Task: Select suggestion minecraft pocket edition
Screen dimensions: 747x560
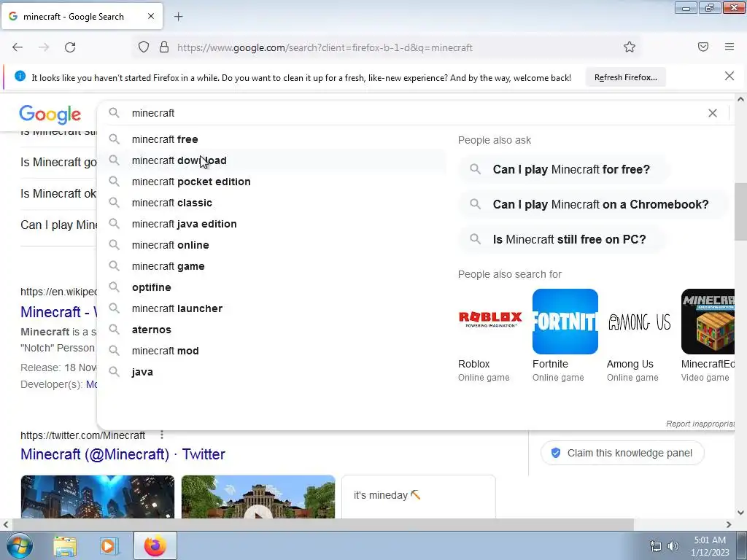Action: coord(271,182)
